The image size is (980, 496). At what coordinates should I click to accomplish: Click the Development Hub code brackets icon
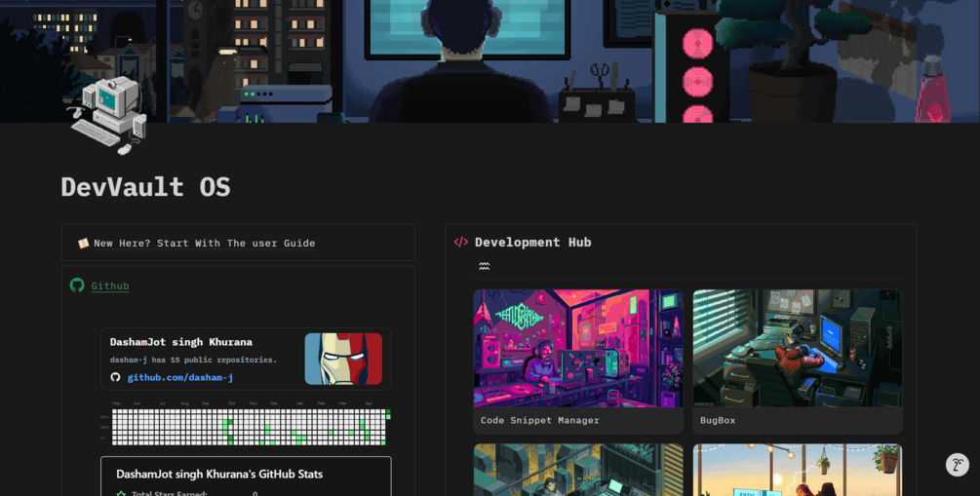pyautogui.click(x=461, y=243)
